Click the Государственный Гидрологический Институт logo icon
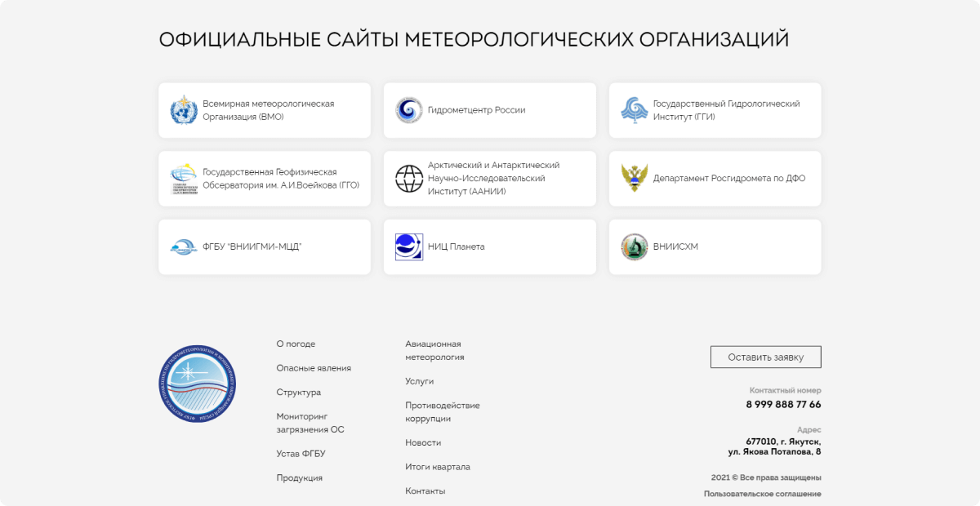Image resolution: width=980 pixels, height=506 pixels. point(635,110)
